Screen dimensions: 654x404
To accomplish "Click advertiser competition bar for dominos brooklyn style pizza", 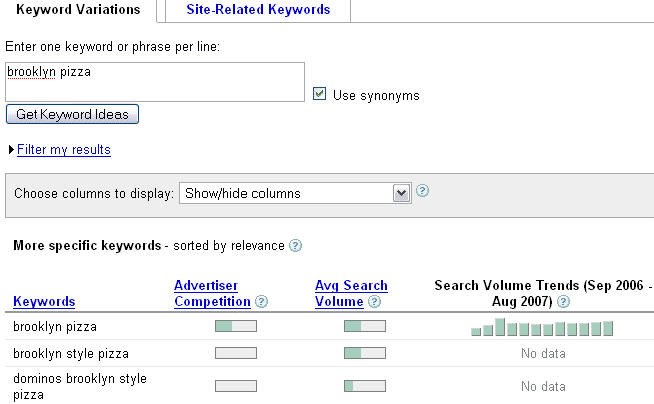I will pyautogui.click(x=236, y=386).
